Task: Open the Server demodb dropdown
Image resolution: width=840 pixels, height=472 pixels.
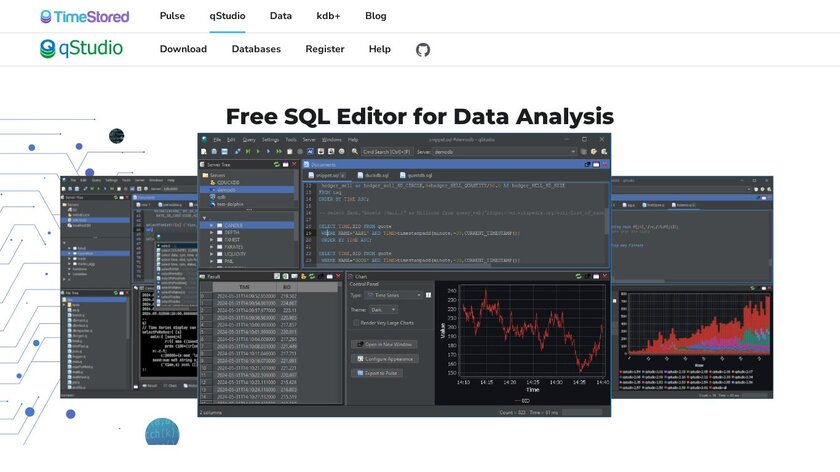Action: click(505, 152)
